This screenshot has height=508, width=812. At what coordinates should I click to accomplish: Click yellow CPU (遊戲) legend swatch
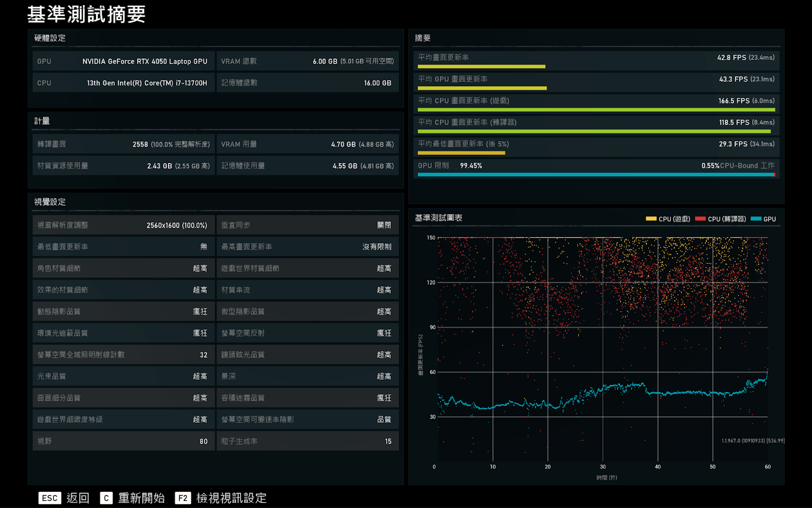click(x=651, y=219)
